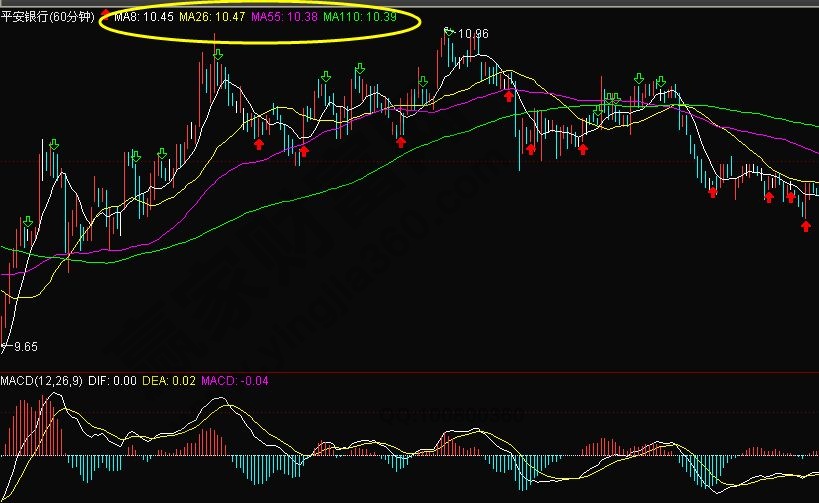819x503 pixels.
Task: Click the green MA110: 10.39 label
Action: pos(360,18)
